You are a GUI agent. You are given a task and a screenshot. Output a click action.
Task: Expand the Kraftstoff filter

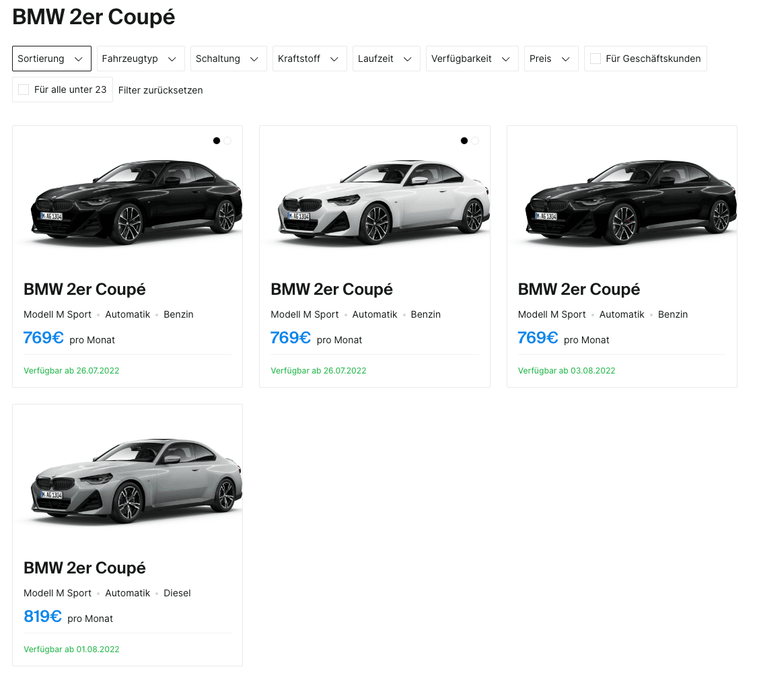309,59
